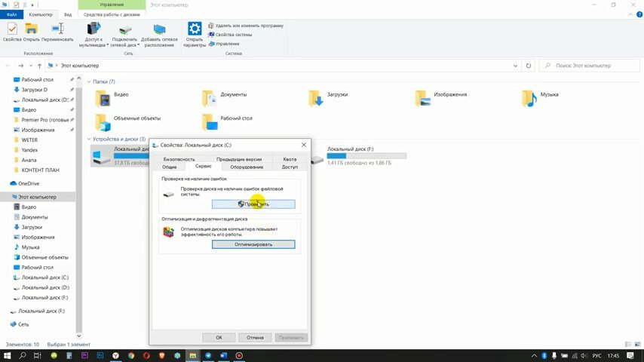Click the Photoshop taskbar icon

[100, 356]
